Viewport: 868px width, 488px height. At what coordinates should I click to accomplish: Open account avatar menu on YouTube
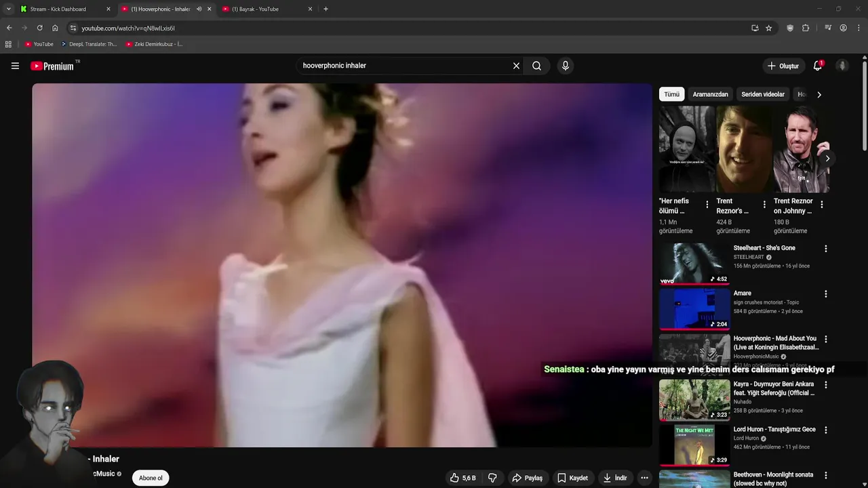click(x=842, y=66)
